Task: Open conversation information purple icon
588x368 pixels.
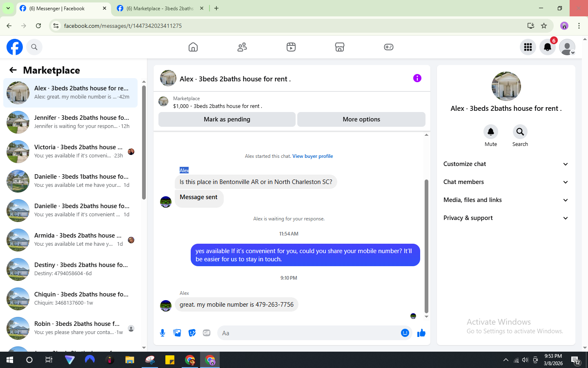Action: [x=417, y=78]
